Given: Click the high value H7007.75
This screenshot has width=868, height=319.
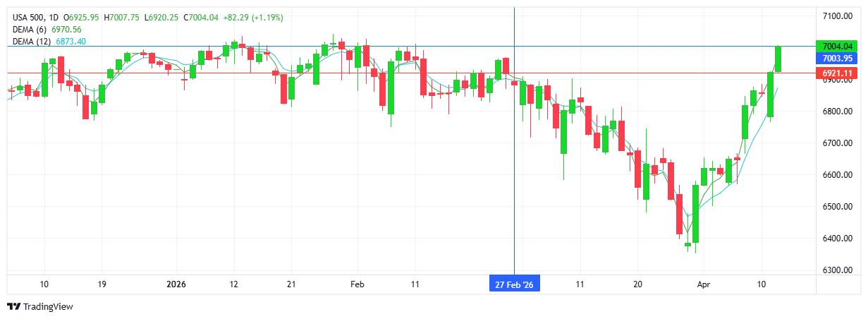Looking at the screenshot, I should tap(121, 16).
